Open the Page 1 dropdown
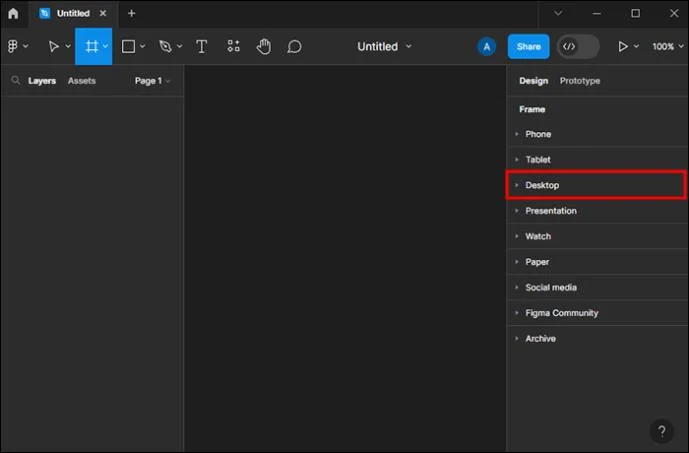Image resolution: width=689 pixels, height=453 pixels. point(152,81)
